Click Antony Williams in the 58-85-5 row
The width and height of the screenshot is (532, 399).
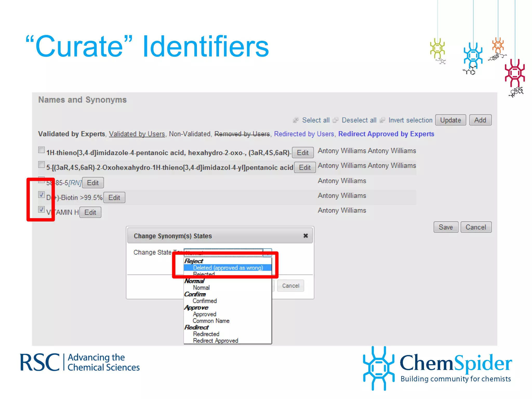point(342,181)
